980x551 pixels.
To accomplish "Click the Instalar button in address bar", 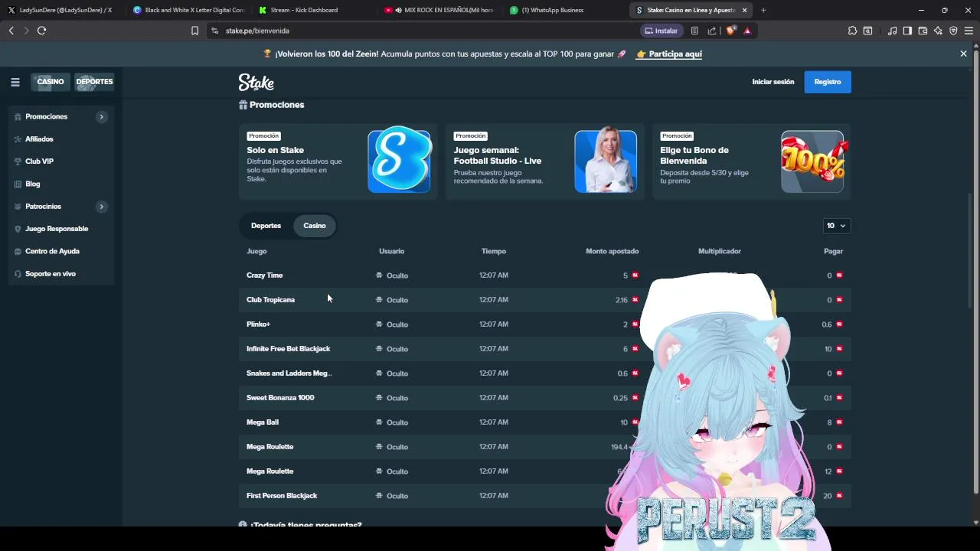I will tap(661, 31).
